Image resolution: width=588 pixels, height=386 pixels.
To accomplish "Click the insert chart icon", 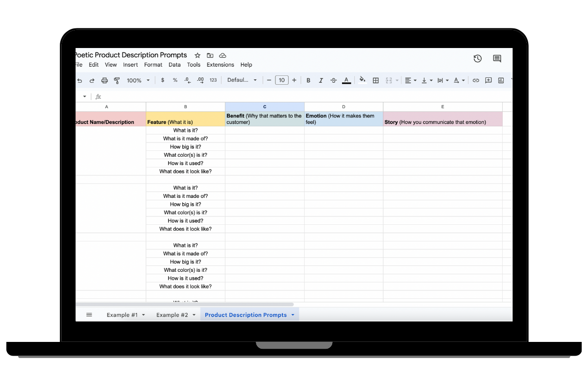I will coord(501,80).
